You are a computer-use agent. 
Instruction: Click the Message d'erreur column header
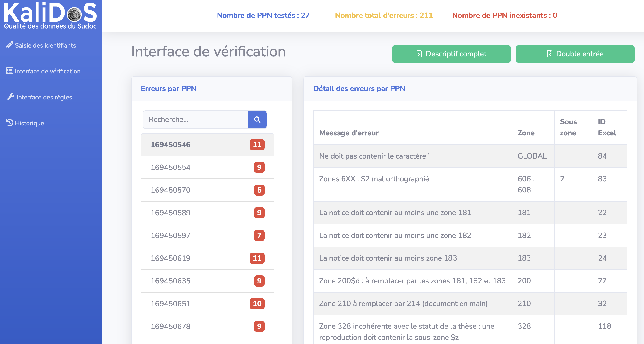[x=349, y=133]
